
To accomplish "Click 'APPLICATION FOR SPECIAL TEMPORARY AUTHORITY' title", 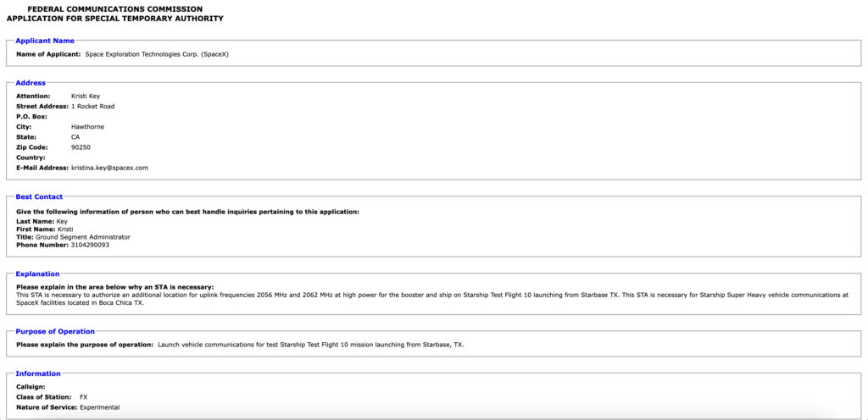I will 115,19.
